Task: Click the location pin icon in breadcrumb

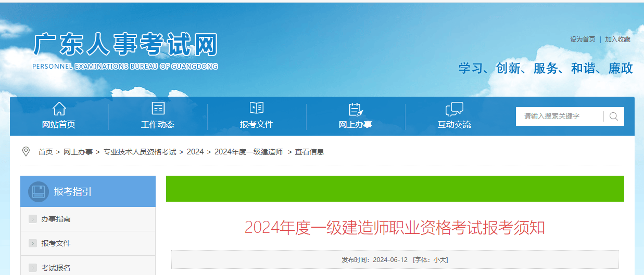Action: pyautogui.click(x=26, y=151)
